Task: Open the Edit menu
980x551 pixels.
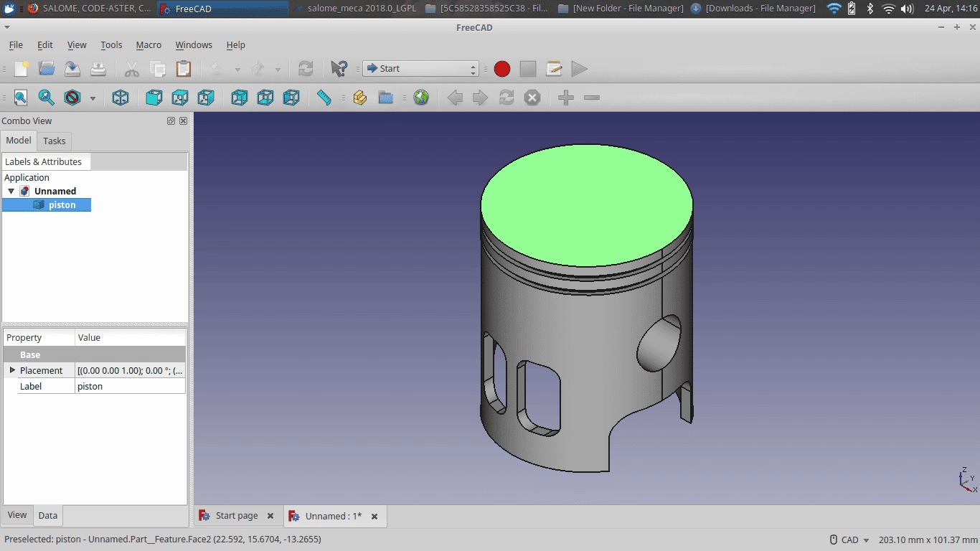Action: pyautogui.click(x=45, y=44)
